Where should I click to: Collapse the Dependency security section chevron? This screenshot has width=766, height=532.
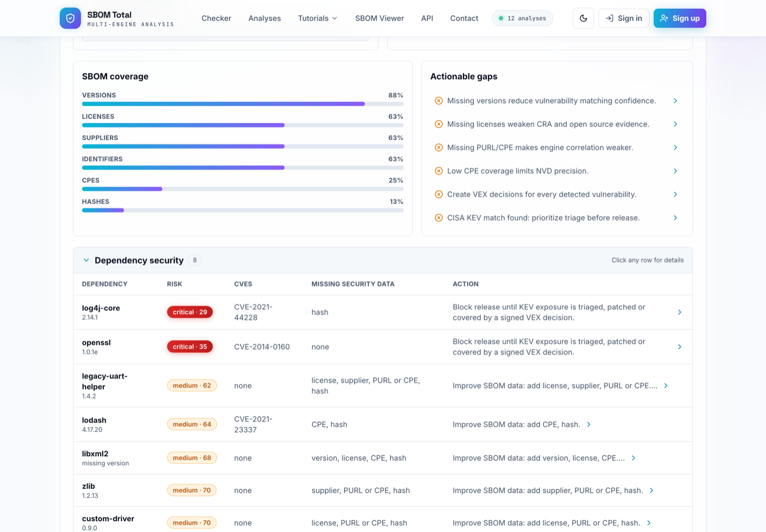pos(86,261)
